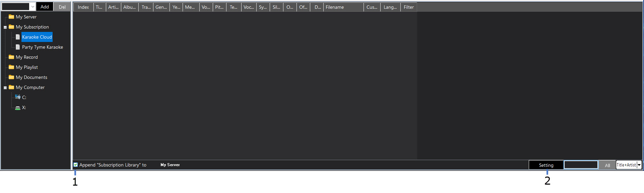The width and height of the screenshot is (644, 193).
Task: Open the top-left combo box dropdown
Action: [x=33, y=7]
